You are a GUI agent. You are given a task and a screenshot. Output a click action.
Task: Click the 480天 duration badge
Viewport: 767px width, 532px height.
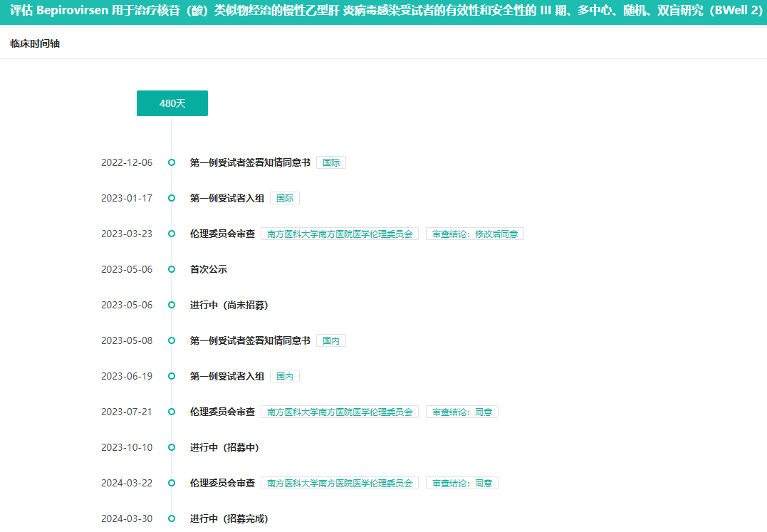pos(172,103)
